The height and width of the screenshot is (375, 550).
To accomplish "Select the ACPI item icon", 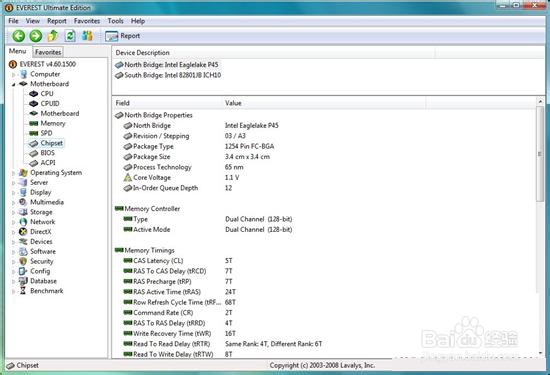I will tap(33, 163).
